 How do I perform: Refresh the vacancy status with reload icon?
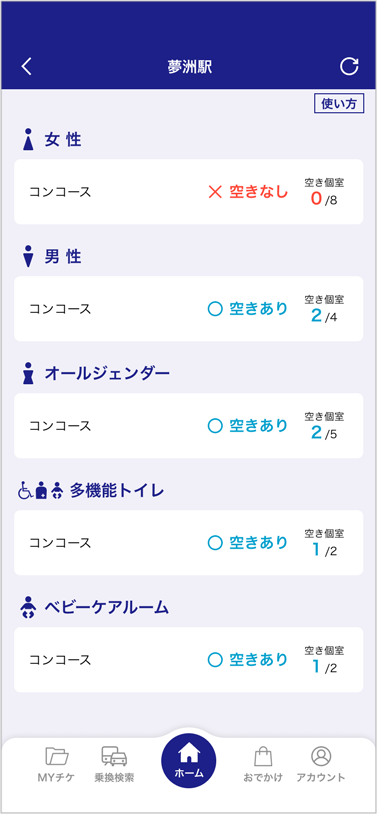tap(349, 66)
